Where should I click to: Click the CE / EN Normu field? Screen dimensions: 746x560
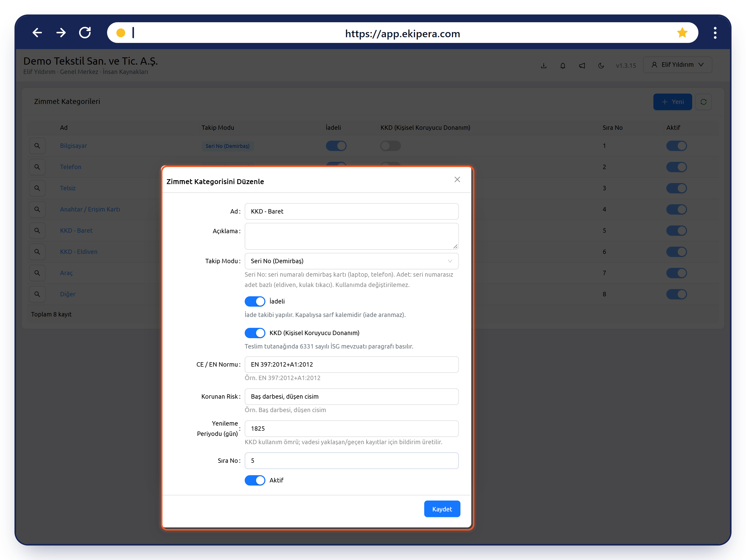pos(352,365)
